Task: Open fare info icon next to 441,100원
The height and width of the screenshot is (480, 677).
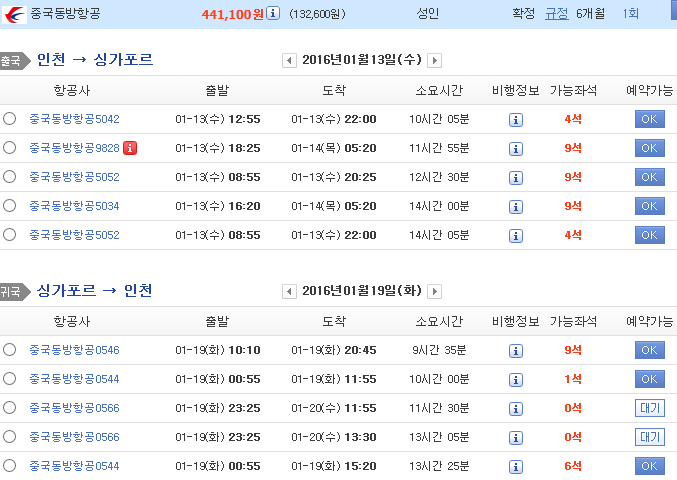Action: coord(272,13)
